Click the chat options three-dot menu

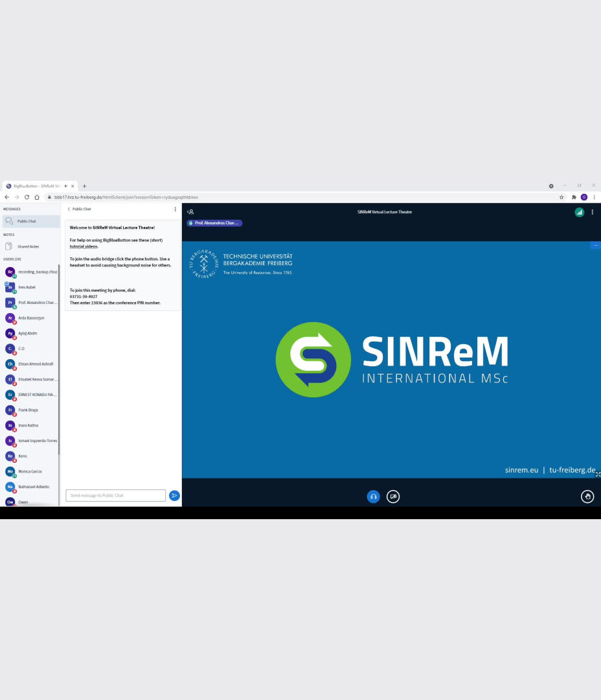[176, 209]
